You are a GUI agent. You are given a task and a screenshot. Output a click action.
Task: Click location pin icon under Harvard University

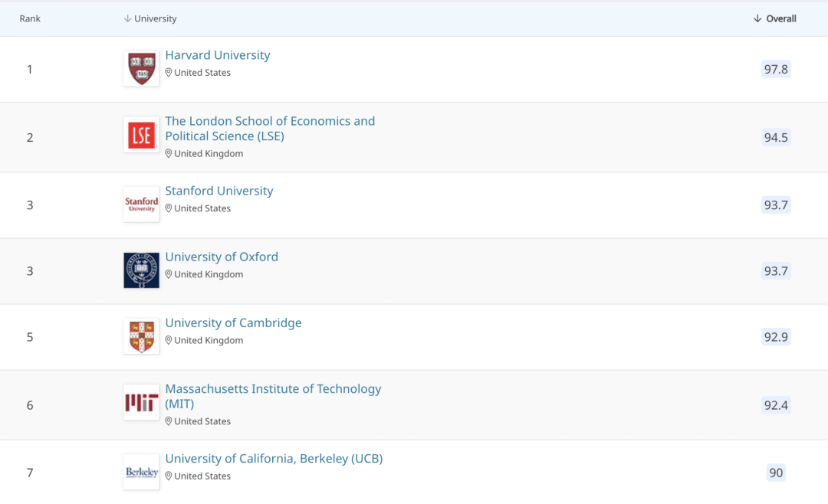(169, 73)
